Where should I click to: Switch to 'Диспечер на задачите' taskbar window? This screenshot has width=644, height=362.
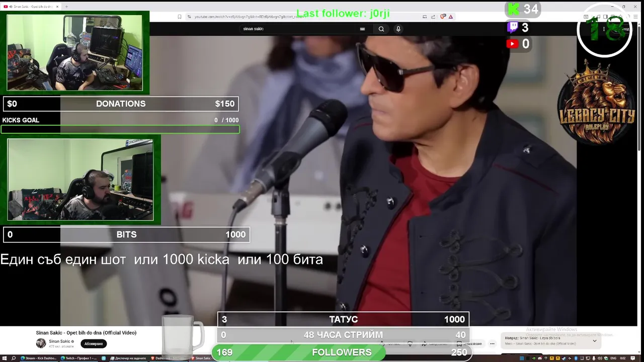[x=128, y=358]
